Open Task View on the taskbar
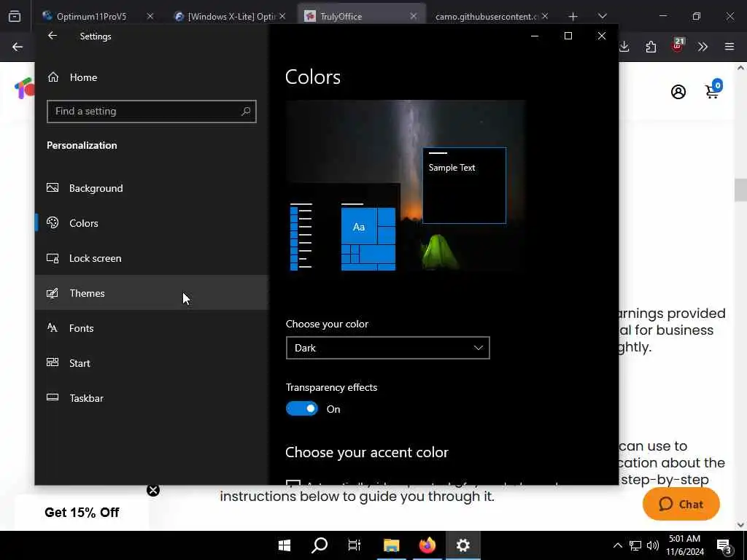The width and height of the screenshot is (747, 560). pyautogui.click(x=355, y=545)
